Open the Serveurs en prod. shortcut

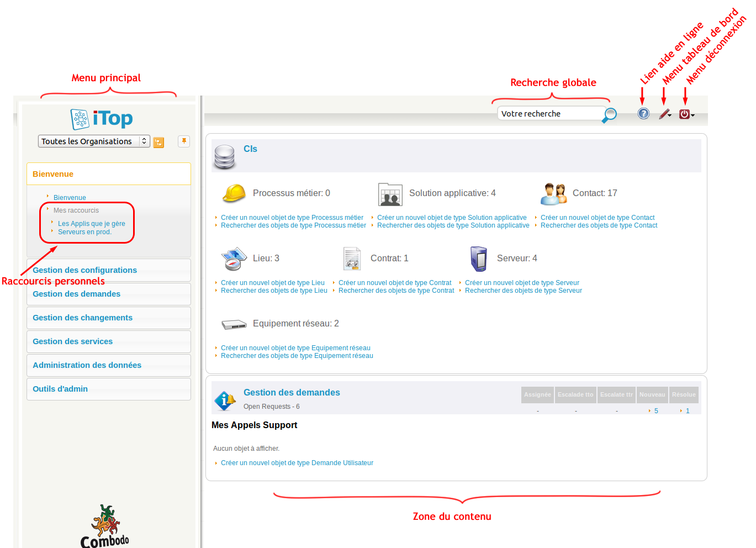[x=84, y=232]
